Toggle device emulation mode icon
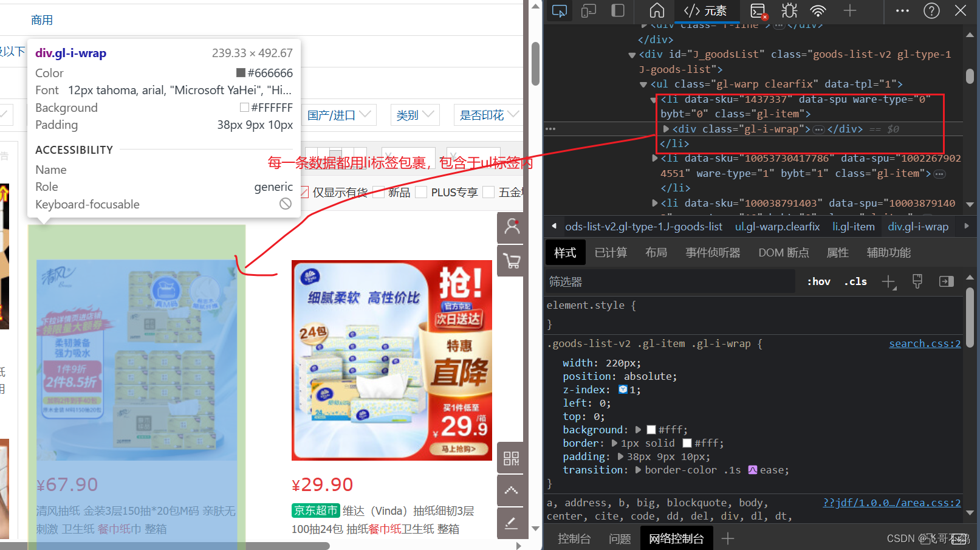 click(x=589, y=11)
